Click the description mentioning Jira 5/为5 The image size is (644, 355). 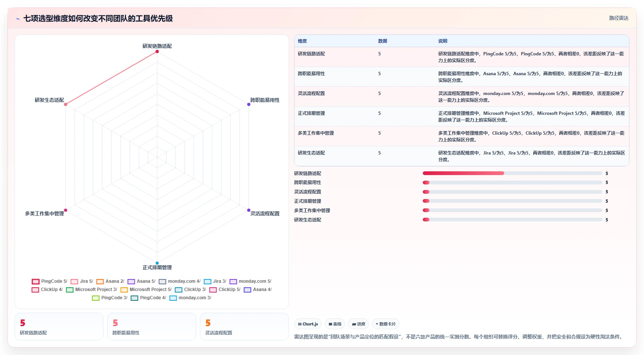coord(531,156)
